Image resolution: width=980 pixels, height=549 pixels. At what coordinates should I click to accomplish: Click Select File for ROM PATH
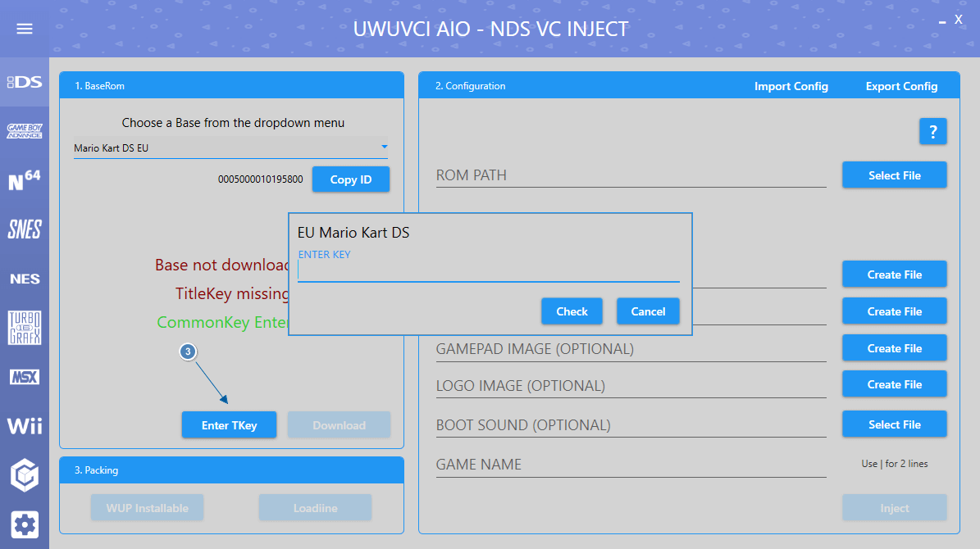(894, 175)
